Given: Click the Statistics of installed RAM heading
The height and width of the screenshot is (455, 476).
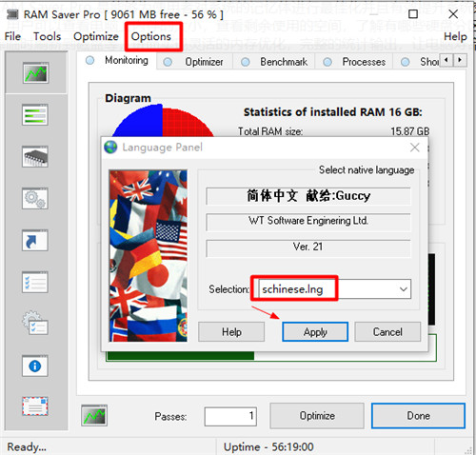Looking at the screenshot, I should point(333,112).
